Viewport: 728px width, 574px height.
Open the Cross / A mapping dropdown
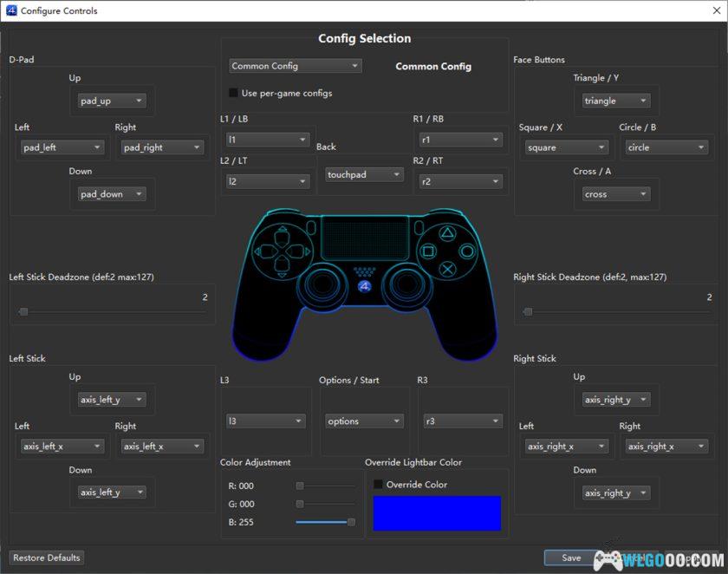tap(615, 193)
